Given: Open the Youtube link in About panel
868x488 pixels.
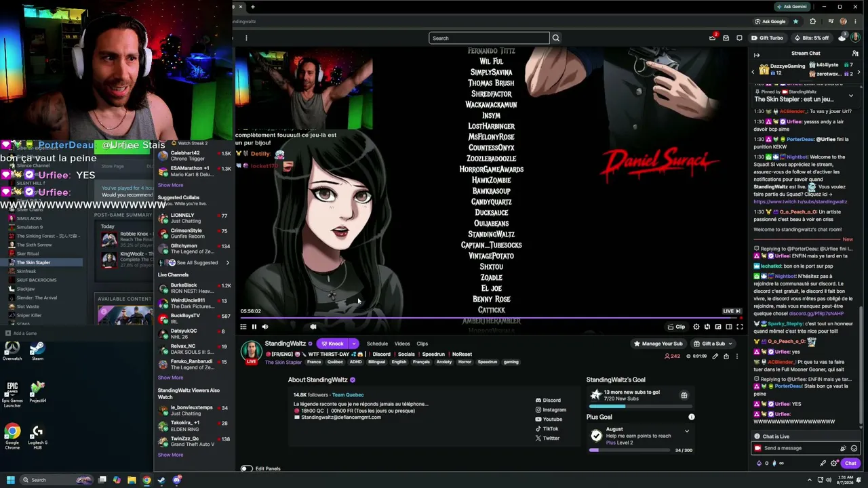Looking at the screenshot, I should [x=549, y=419].
